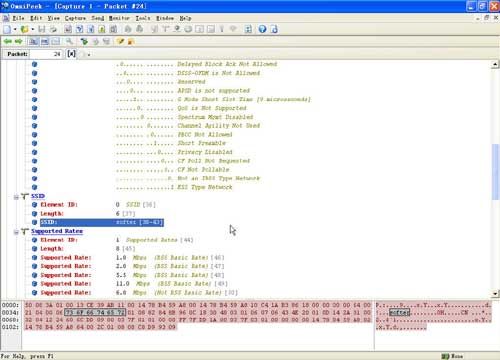
Task: Click the SSID section heading
Action: 38,196
